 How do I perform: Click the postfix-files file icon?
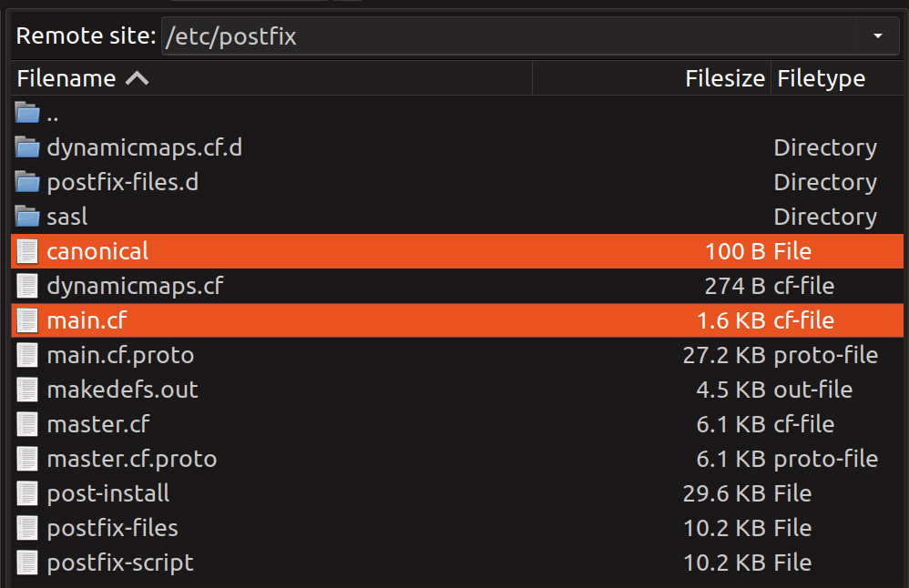[x=27, y=528]
